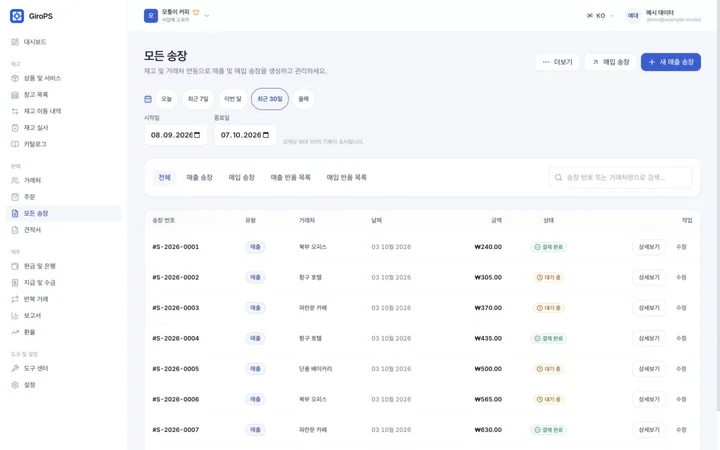Open 설정 in the sidebar
This screenshot has height=450, width=720.
pos(64,385)
